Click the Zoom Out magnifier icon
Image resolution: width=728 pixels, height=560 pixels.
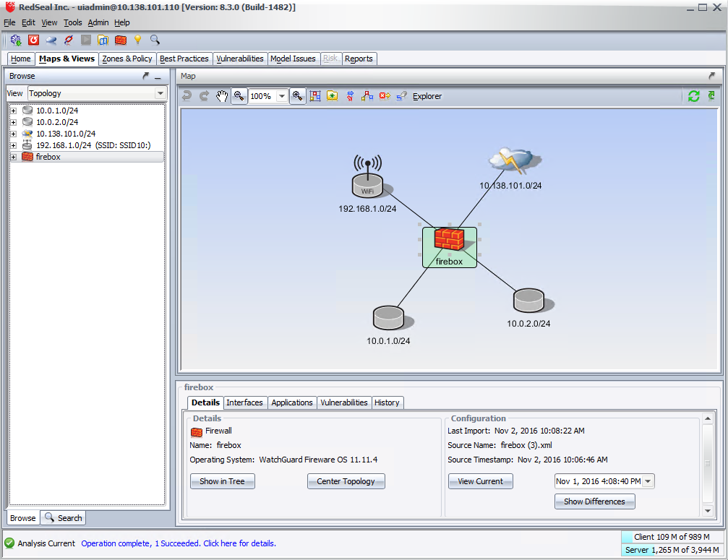pos(238,96)
